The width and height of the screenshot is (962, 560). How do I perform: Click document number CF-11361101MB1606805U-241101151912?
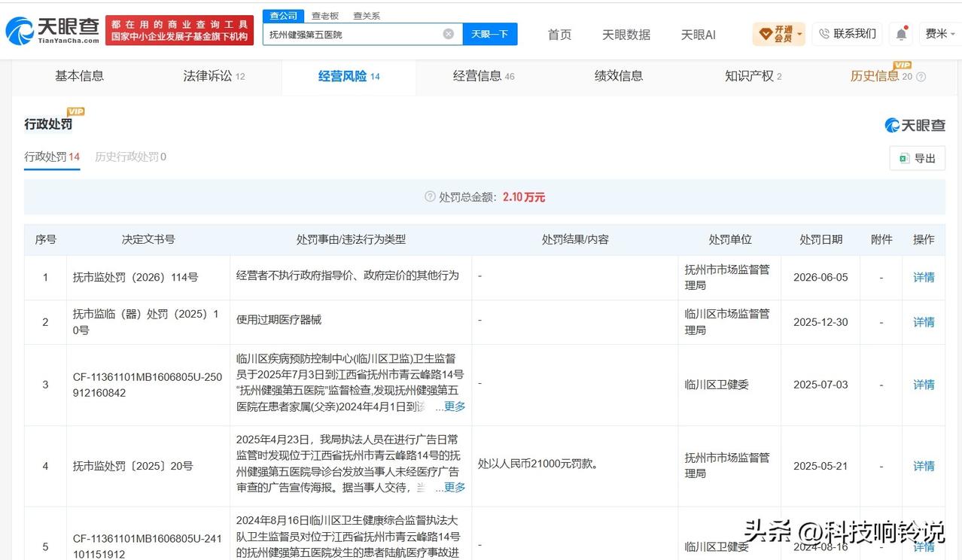tap(148, 546)
